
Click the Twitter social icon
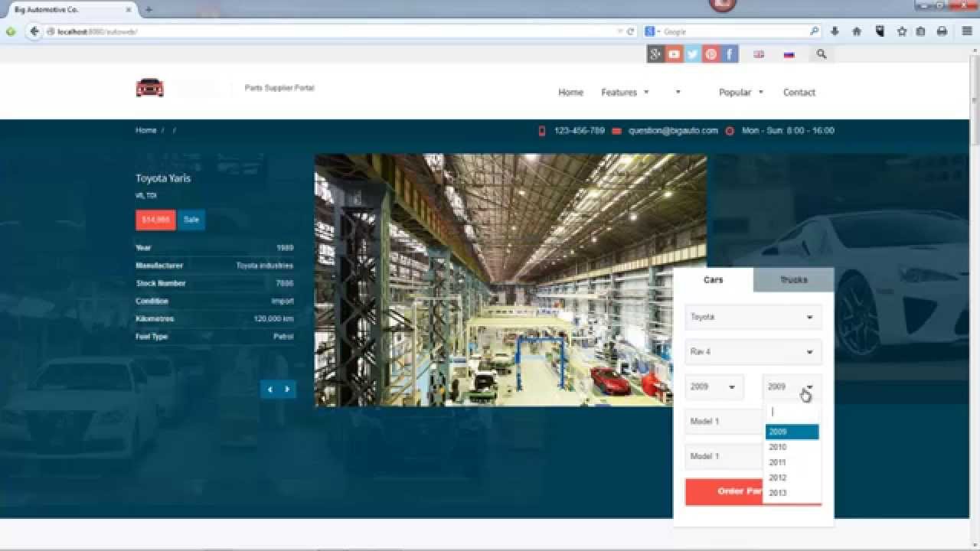click(693, 54)
